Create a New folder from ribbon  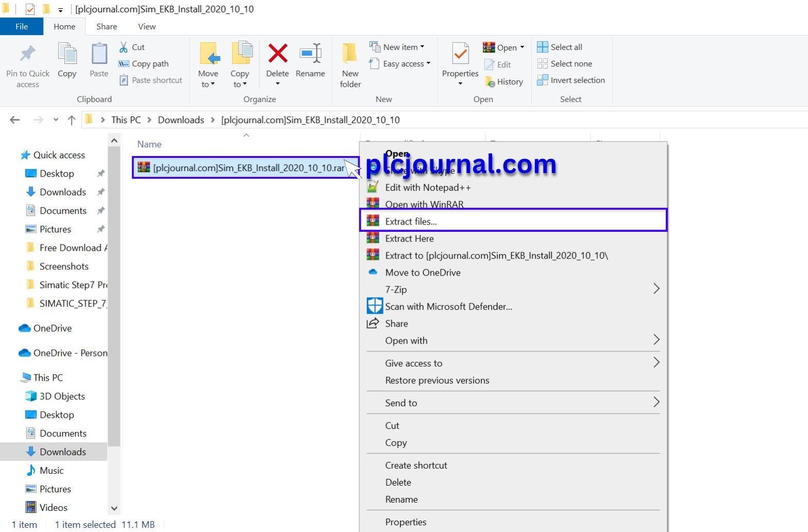[x=350, y=65]
